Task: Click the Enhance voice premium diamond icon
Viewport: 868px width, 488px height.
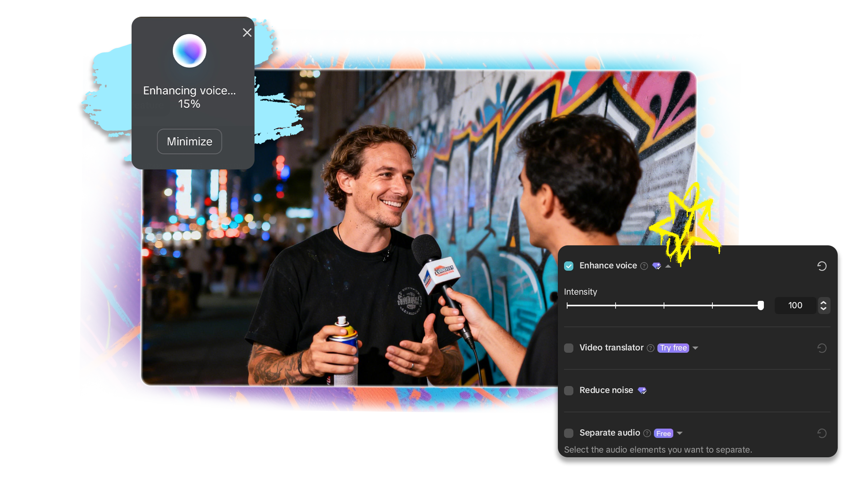Action: pyautogui.click(x=657, y=266)
